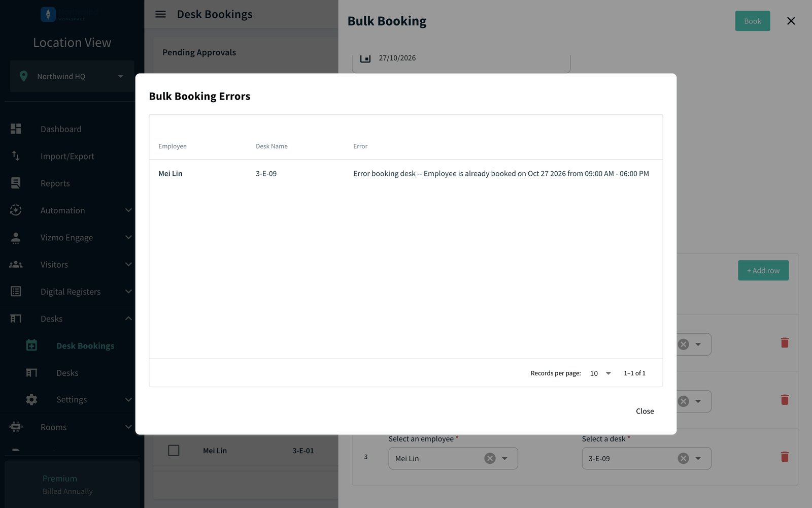Click the Import/Export arrows icon
This screenshot has width=812, height=508.
pyautogui.click(x=16, y=156)
